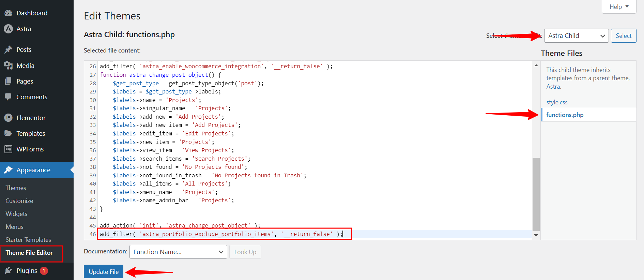Click the closing brace on line 43
Image resolution: width=644 pixels, height=280 pixels.
[x=101, y=209]
